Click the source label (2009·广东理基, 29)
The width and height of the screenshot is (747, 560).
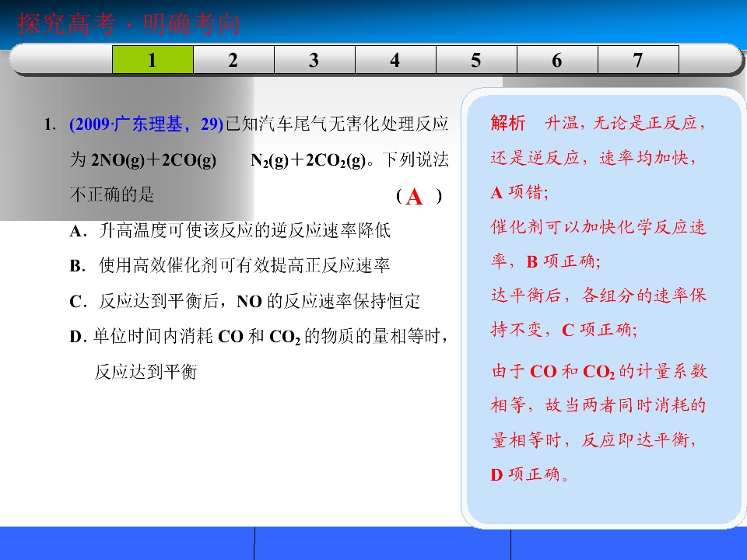(x=146, y=124)
